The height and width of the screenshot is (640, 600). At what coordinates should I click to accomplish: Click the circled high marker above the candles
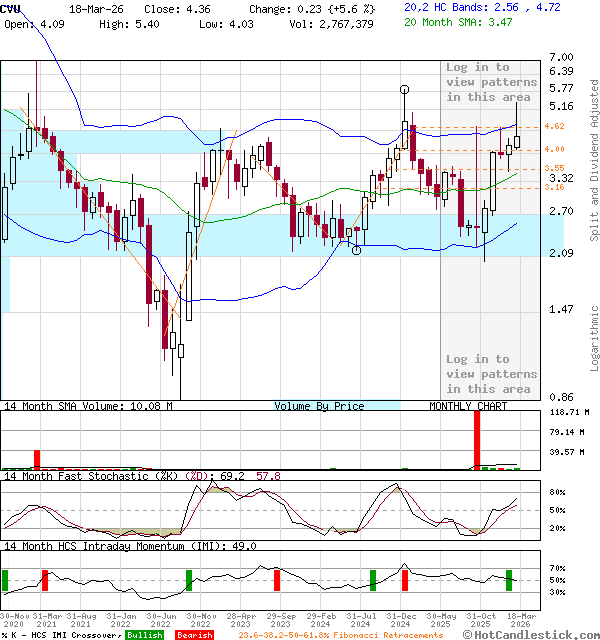pyautogui.click(x=404, y=90)
